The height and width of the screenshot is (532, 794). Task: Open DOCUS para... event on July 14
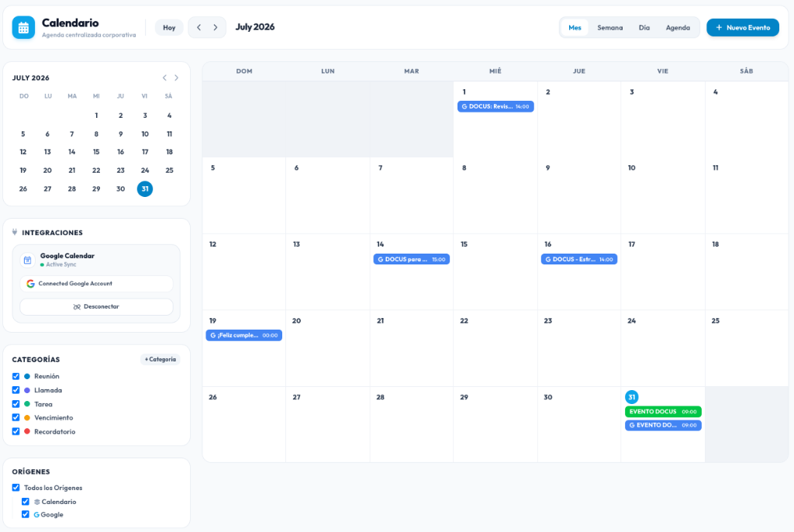411,259
